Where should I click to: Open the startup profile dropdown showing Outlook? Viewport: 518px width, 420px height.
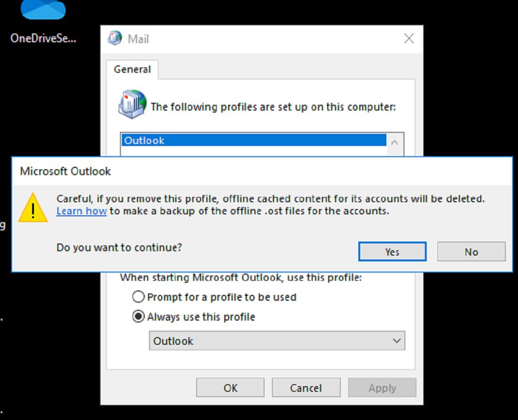(x=277, y=340)
